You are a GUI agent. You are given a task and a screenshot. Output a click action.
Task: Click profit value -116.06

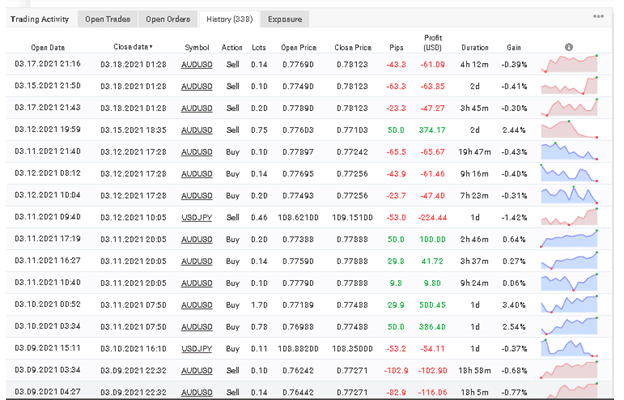pos(432,392)
